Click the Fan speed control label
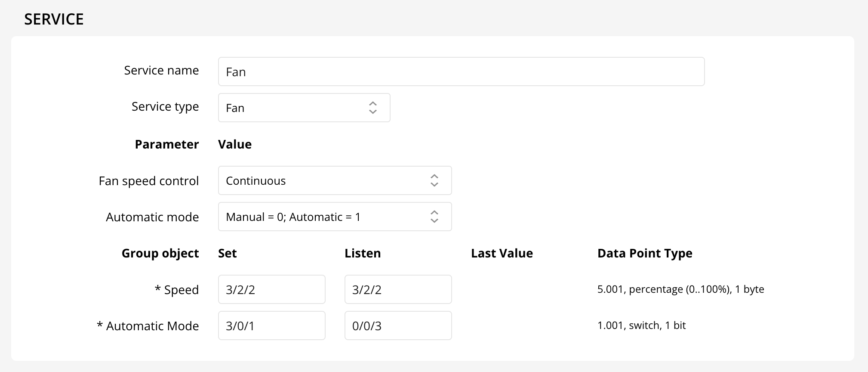The image size is (868, 372). tap(149, 181)
